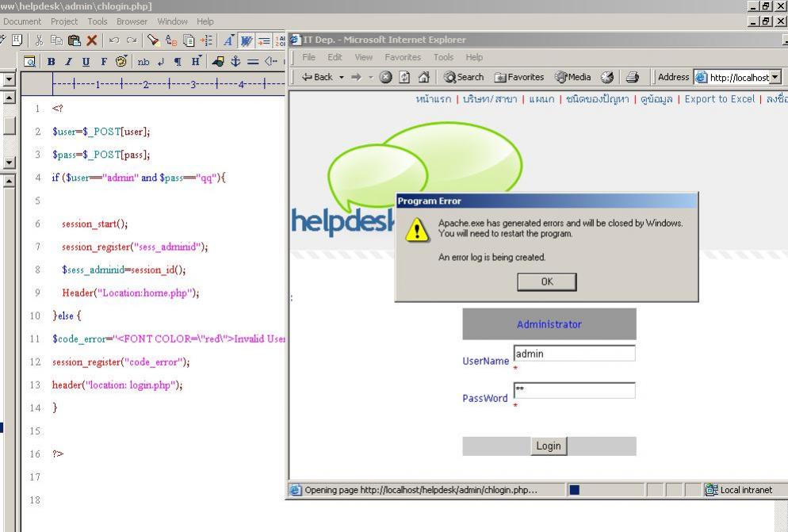Image resolution: width=788 pixels, height=532 pixels.
Task: Click the image insert shapes icon
Action: point(218,61)
